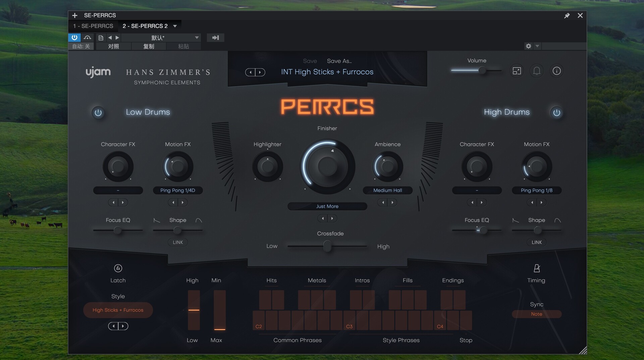Click the Low Drums Motion FX knob

point(178,166)
